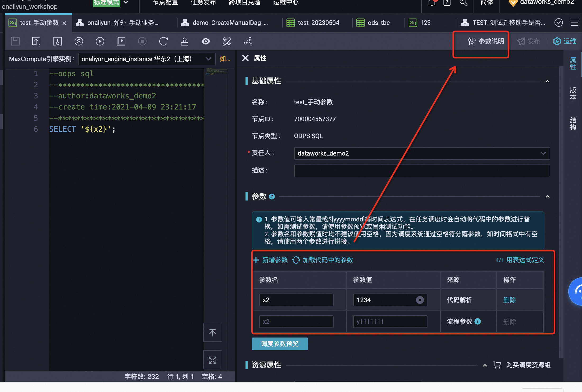
Task: Click the 调度参数预览 button
Action: click(x=280, y=344)
